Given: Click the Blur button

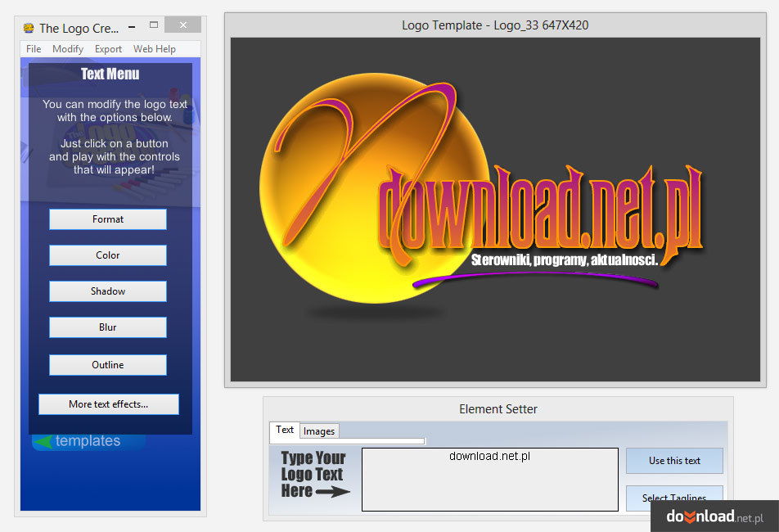Looking at the screenshot, I should pyautogui.click(x=108, y=327).
